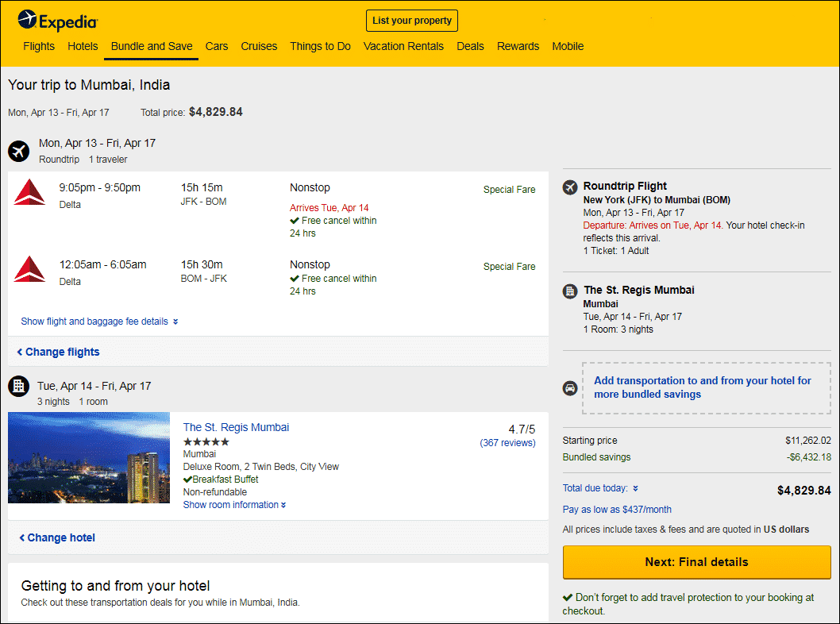Viewport: 840px width, 624px height.
Task: Click the Expedia airplane logo icon
Action: (27, 19)
